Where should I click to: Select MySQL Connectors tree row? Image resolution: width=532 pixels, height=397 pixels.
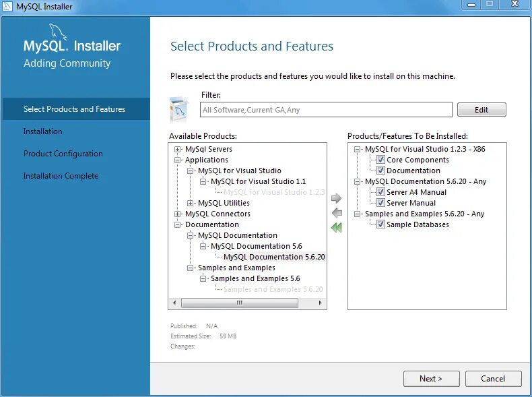(218, 214)
